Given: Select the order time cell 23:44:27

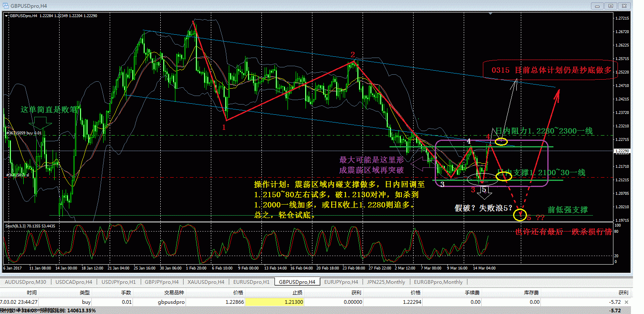Looking at the screenshot, I should (x=19, y=302).
